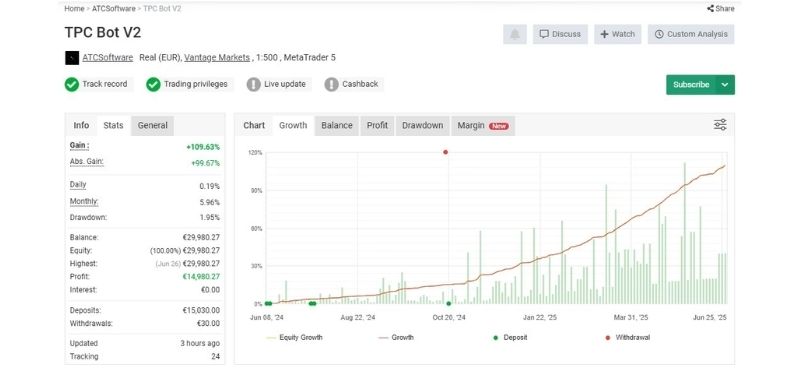The image size is (800, 370).
Task: Select the Margin chart tab
Action: point(483,126)
